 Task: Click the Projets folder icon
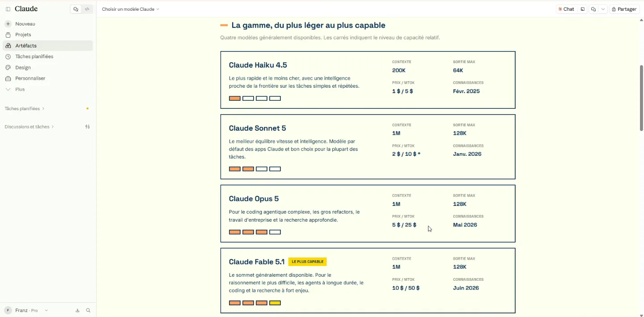point(8,34)
